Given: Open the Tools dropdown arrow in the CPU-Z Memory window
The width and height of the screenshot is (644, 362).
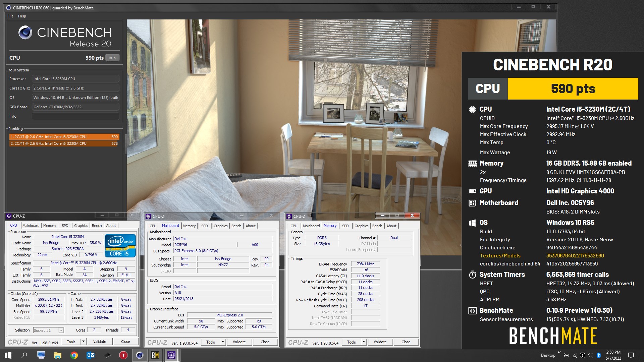Looking at the screenshot, I should click(364, 342).
